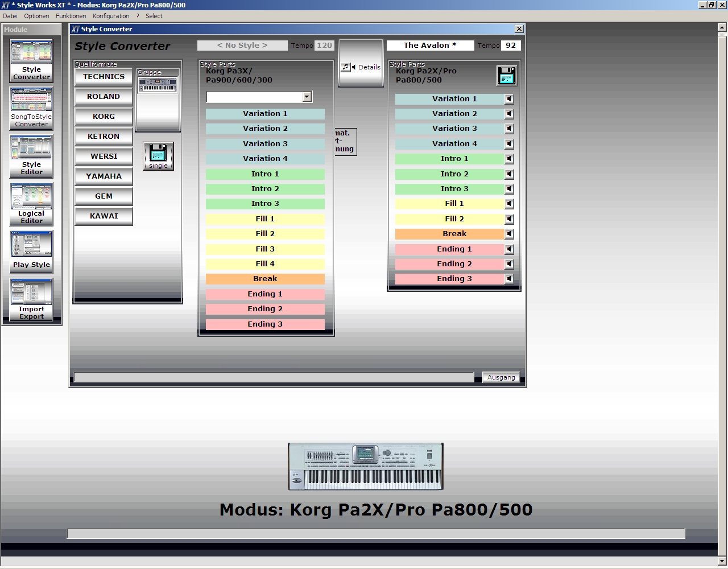Open the Datei menu
This screenshot has width=728, height=569.
click(10, 16)
